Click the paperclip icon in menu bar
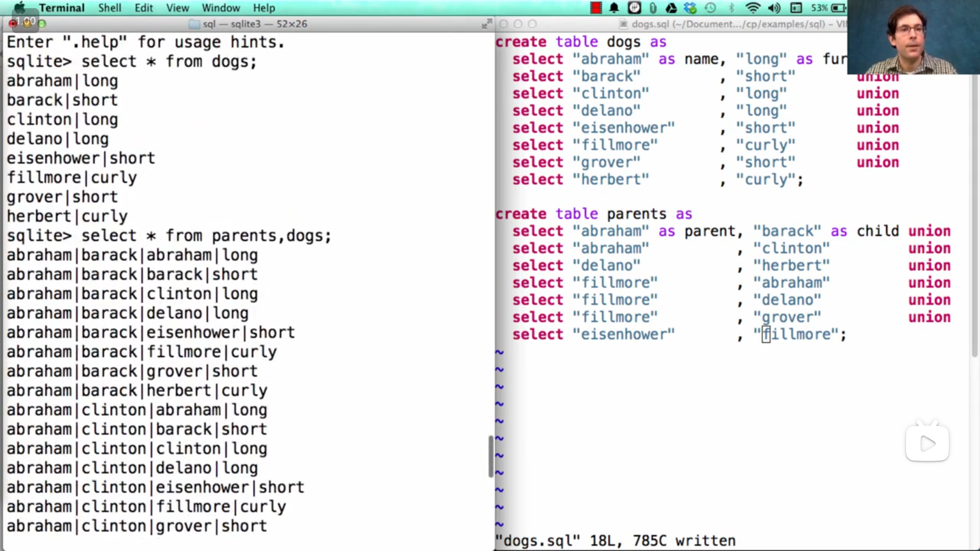 [653, 8]
